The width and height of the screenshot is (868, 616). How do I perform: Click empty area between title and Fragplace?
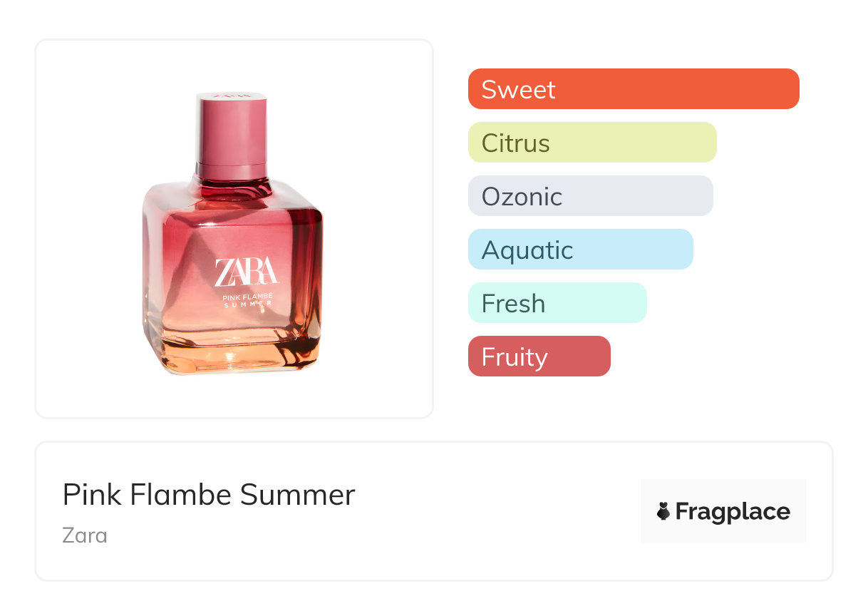pyautogui.click(x=499, y=511)
